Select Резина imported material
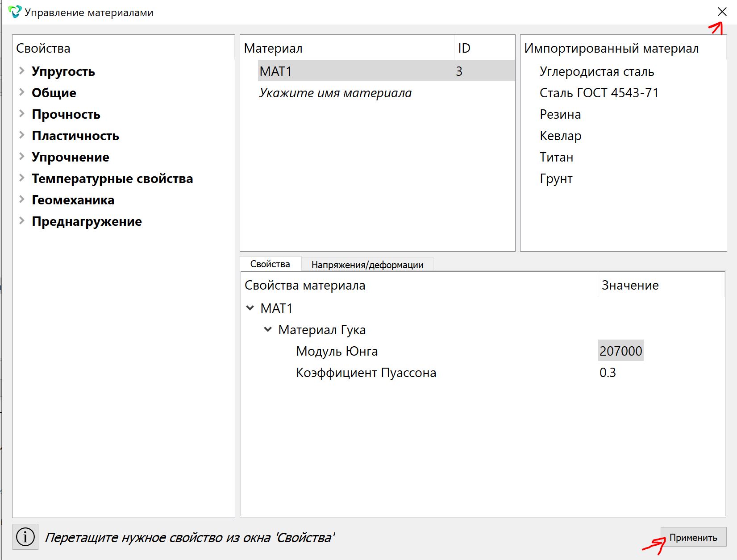 (x=560, y=114)
